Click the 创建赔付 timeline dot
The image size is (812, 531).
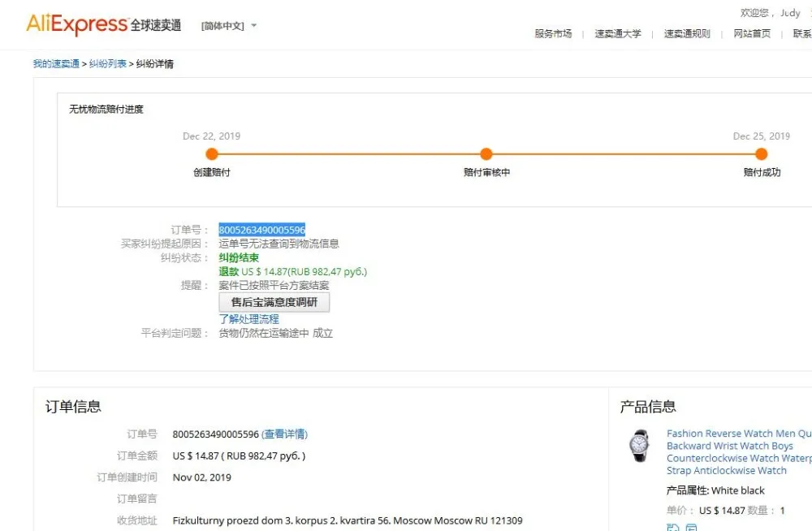coord(212,154)
